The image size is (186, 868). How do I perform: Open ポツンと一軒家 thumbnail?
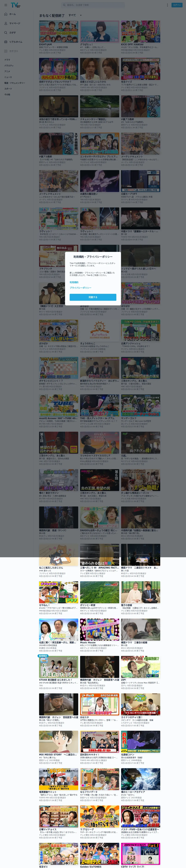point(100,592)
